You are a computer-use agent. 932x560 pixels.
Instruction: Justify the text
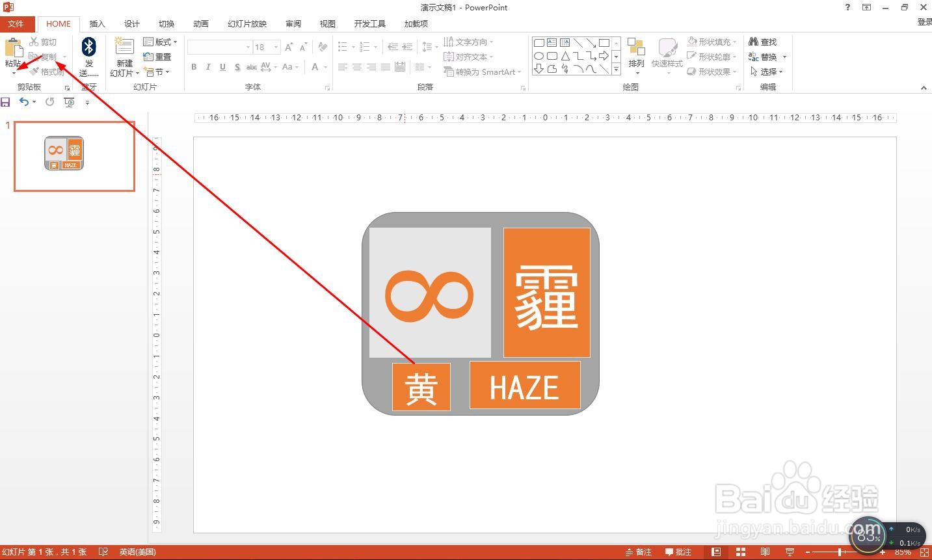coord(386,67)
